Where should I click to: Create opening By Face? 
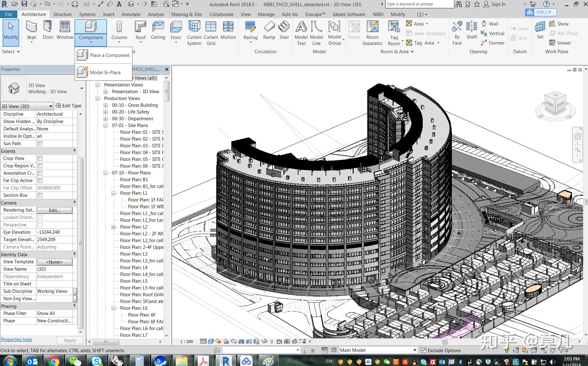click(x=457, y=33)
